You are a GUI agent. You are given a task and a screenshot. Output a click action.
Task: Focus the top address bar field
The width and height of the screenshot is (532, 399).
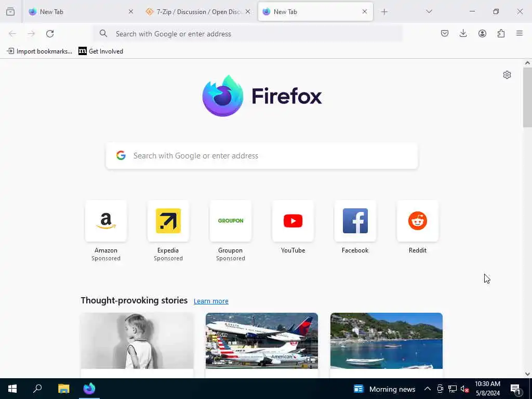(248, 34)
